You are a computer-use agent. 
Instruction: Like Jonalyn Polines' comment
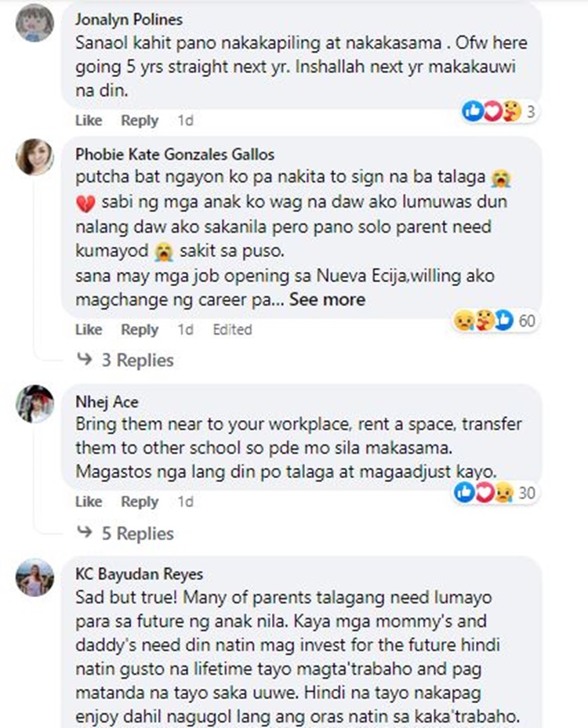(x=89, y=120)
